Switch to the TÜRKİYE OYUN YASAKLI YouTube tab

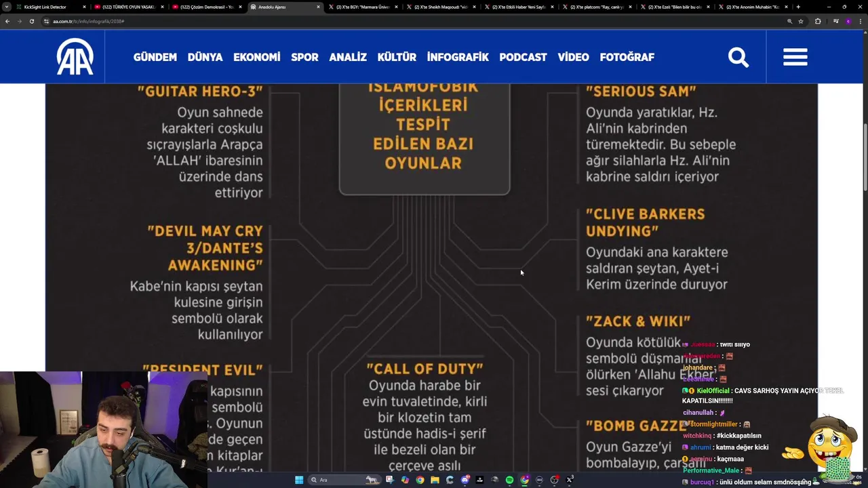(x=129, y=7)
